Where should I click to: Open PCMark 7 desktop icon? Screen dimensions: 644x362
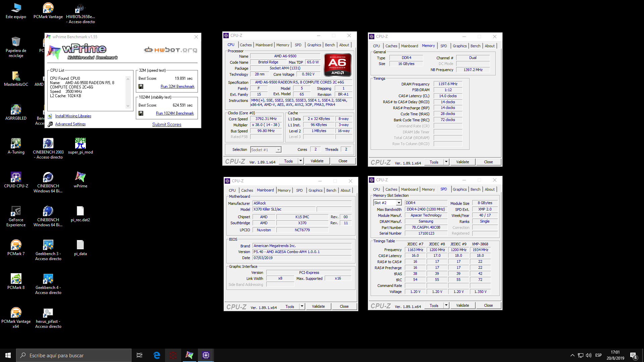click(16, 248)
